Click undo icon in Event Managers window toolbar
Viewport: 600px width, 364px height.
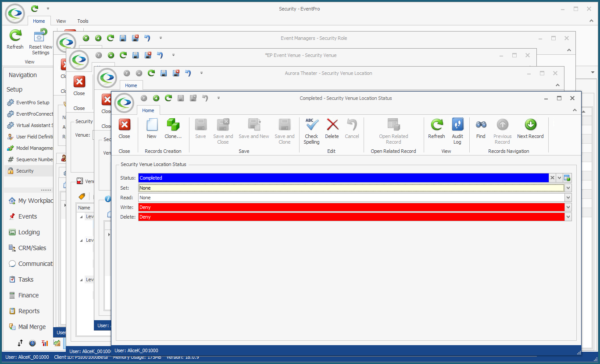click(147, 38)
